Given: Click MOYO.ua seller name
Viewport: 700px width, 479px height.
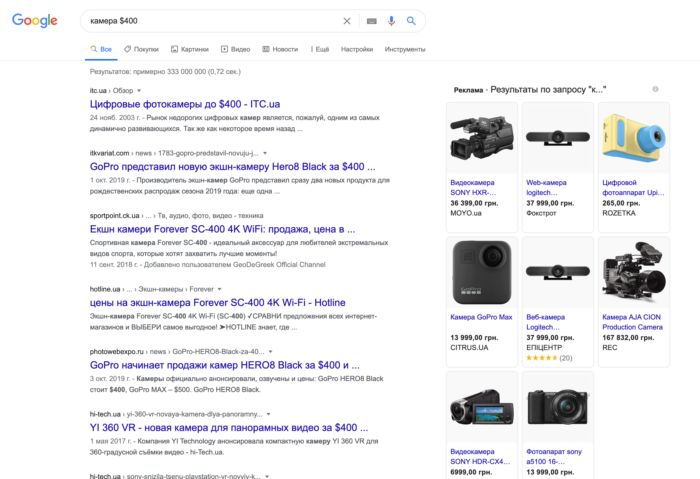Looking at the screenshot, I should click(x=466, y=213).
